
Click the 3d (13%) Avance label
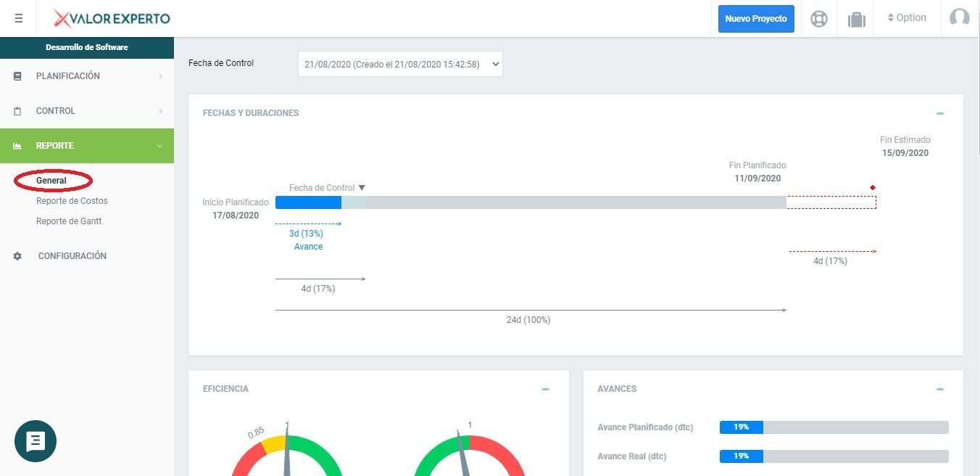coord(308,240)
